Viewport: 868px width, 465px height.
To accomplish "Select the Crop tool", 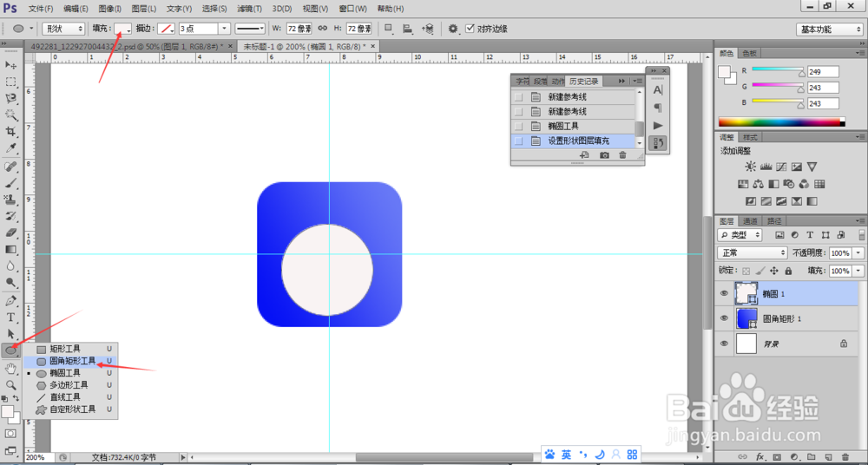I will pos(10,132).
